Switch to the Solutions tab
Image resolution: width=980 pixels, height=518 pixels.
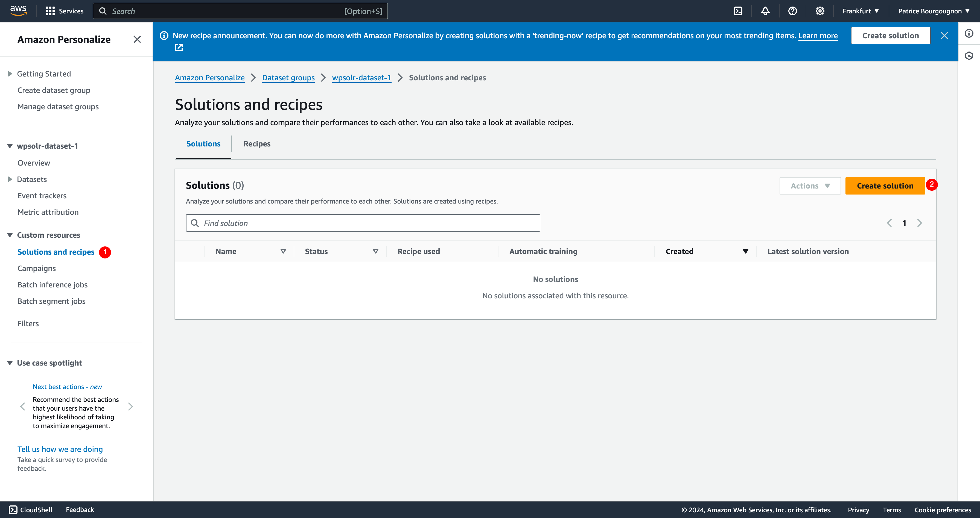coord(203,144)
